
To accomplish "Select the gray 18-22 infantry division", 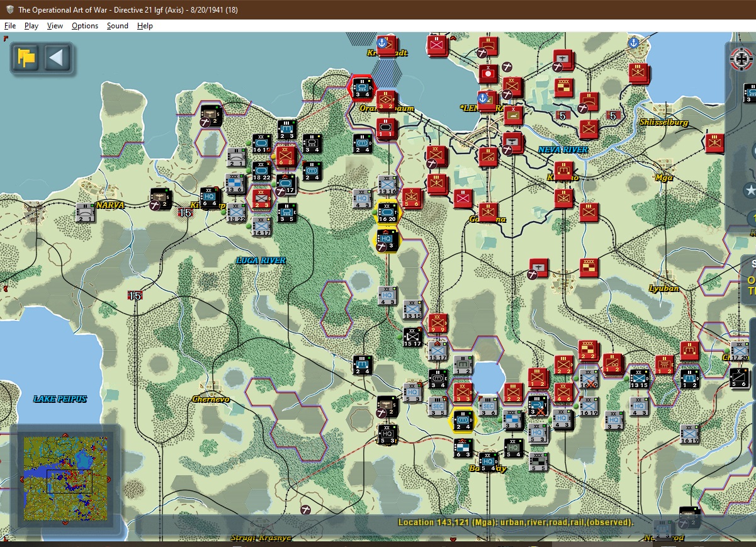I will click(235, 212).
